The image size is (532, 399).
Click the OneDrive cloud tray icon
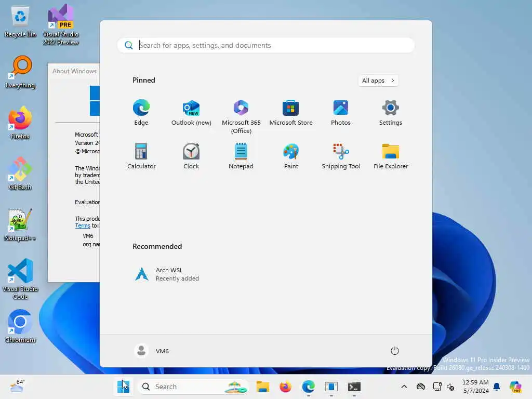click(421, 387)
